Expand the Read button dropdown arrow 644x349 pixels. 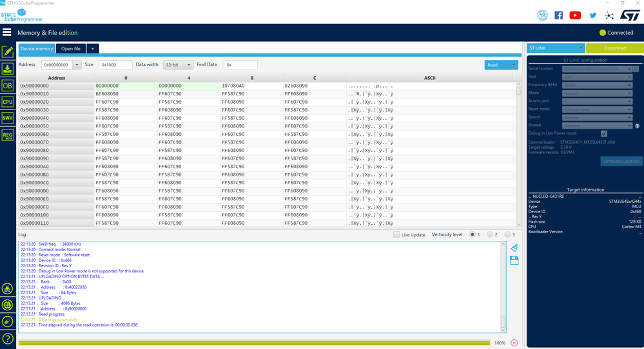513,65
